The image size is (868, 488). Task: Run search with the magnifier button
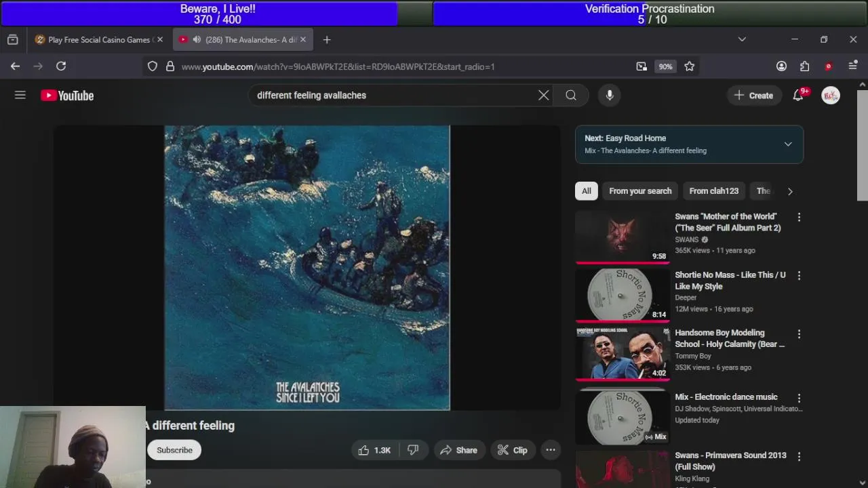click(571, 96)
